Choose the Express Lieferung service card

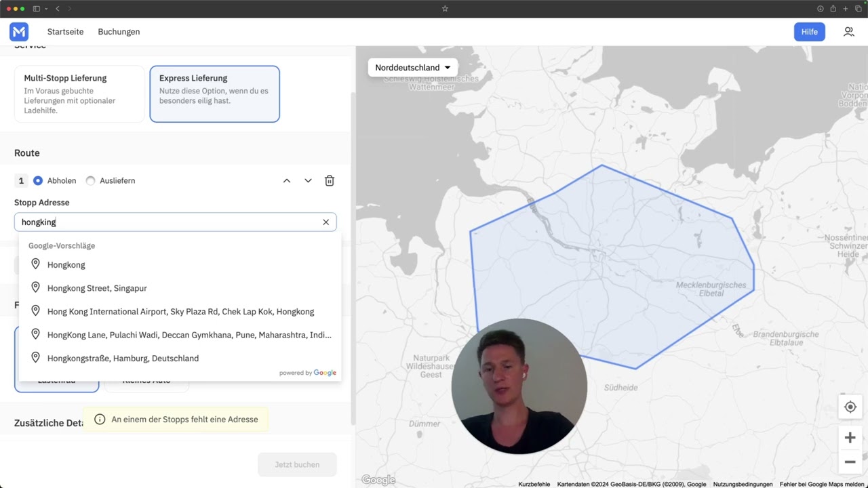214,94
